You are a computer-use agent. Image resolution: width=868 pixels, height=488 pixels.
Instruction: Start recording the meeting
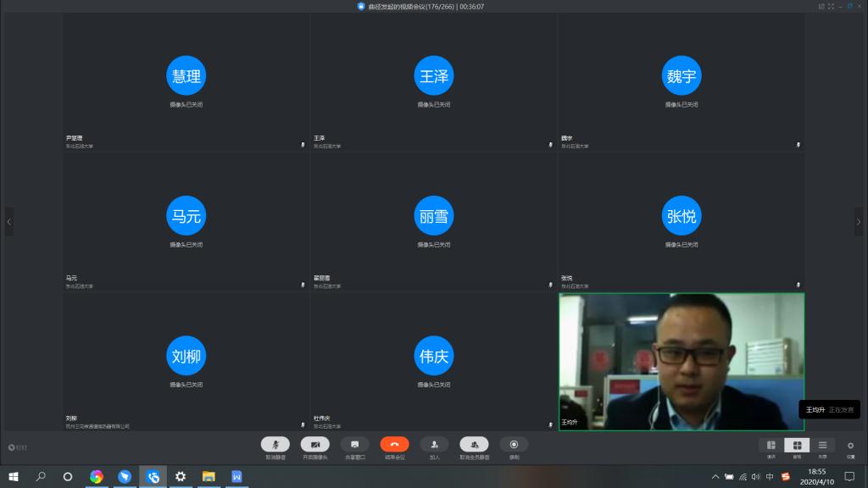514,445
